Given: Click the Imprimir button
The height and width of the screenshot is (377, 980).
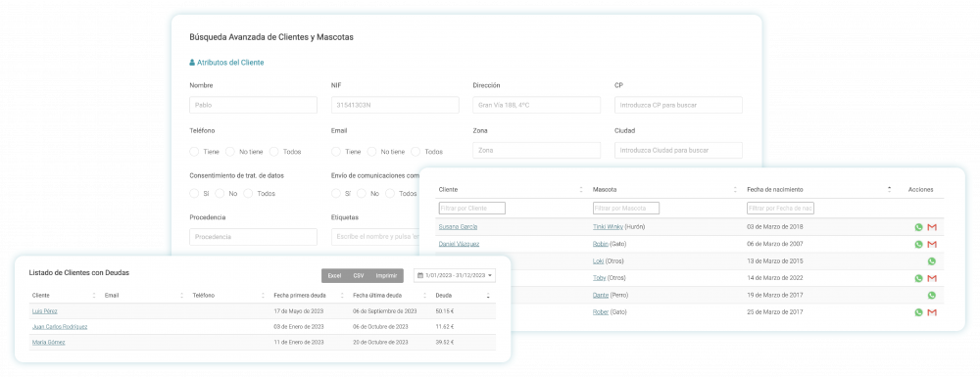Looking at the screenshot, I should point(386,275).
